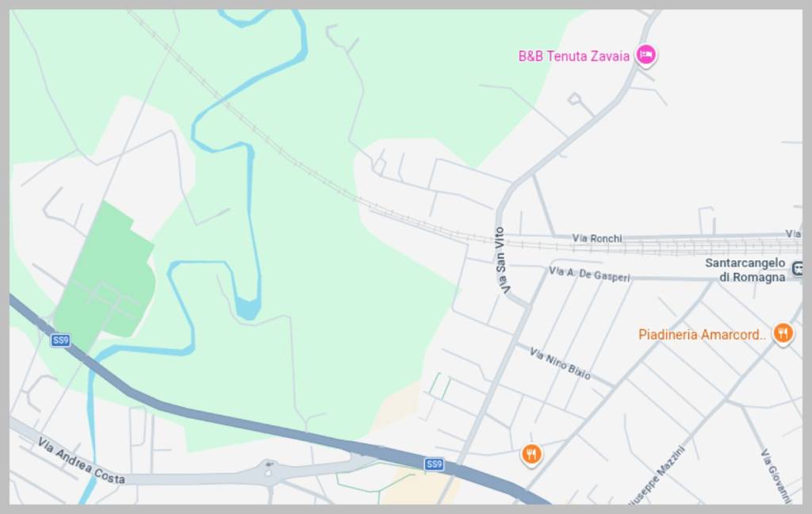812x514 pixels.
Task: Select the Via Giovanni street label
Action: pos(776,476)
